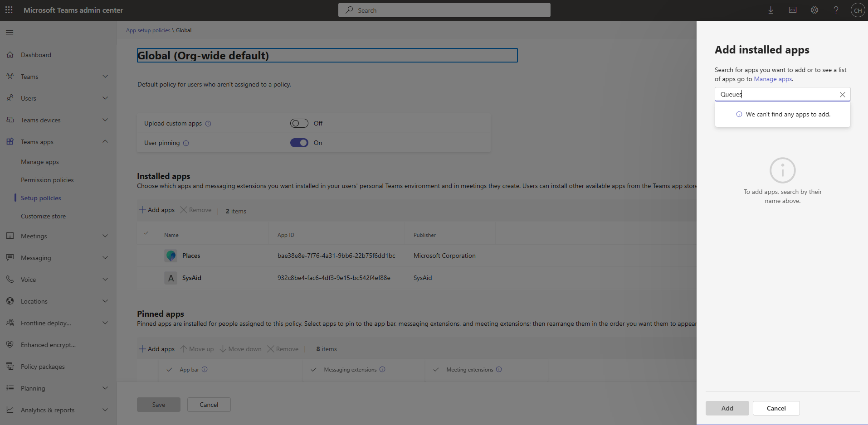Screen dimensions: 868x425
Task: Click the Places app icon in Installed apps
Action: pos(171,256)
